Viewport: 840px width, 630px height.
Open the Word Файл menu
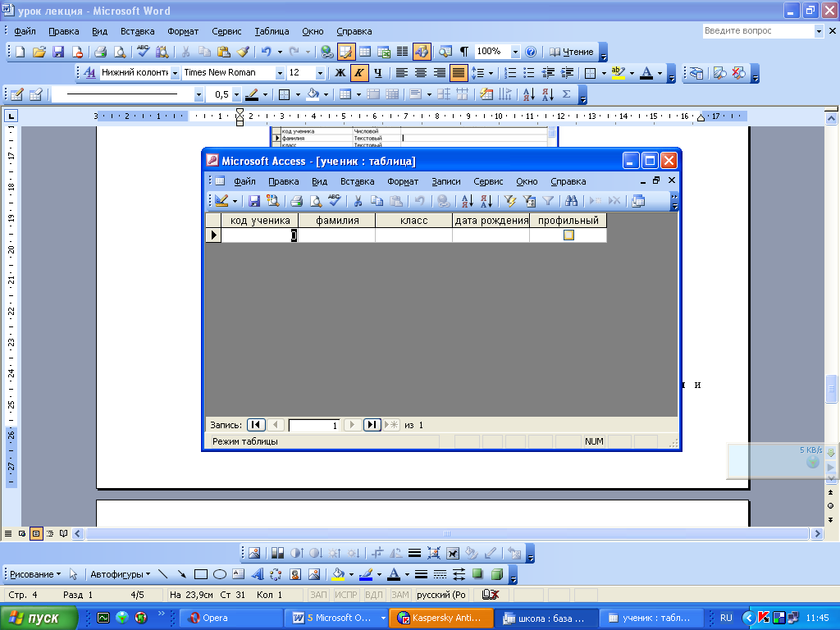(25, 32)
